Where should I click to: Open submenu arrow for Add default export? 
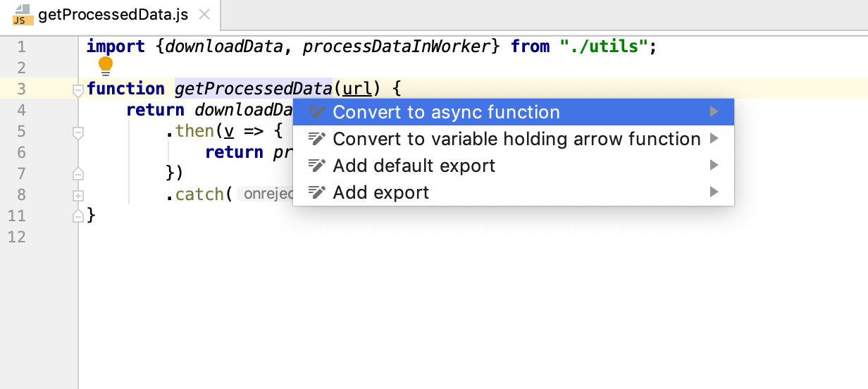click(x=714, y=166)
